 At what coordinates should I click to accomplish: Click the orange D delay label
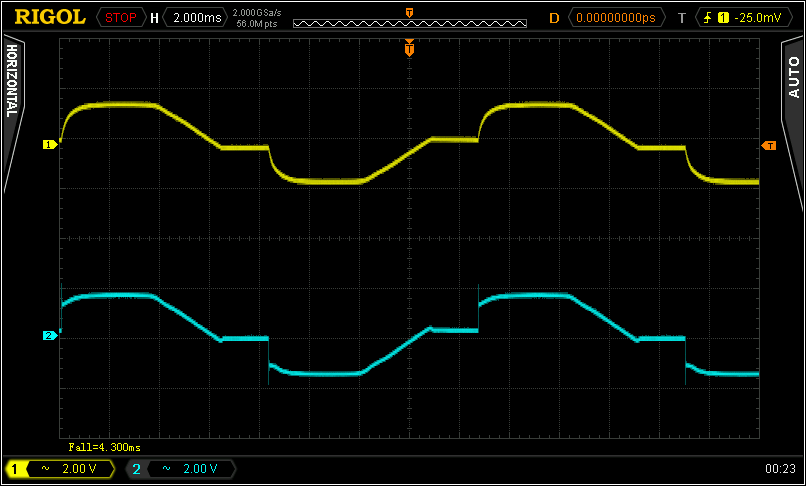coord(554,18)
